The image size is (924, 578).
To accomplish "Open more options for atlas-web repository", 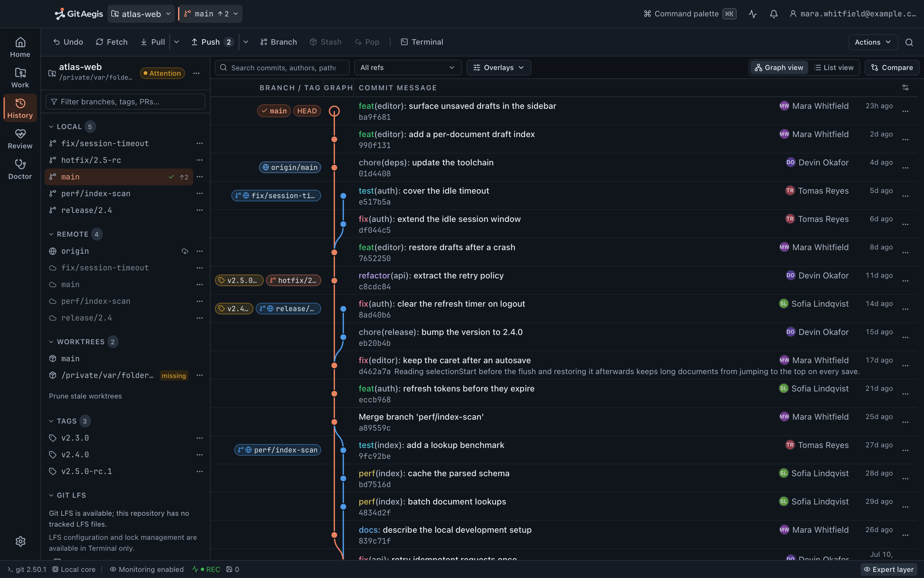I will (196, 73).
